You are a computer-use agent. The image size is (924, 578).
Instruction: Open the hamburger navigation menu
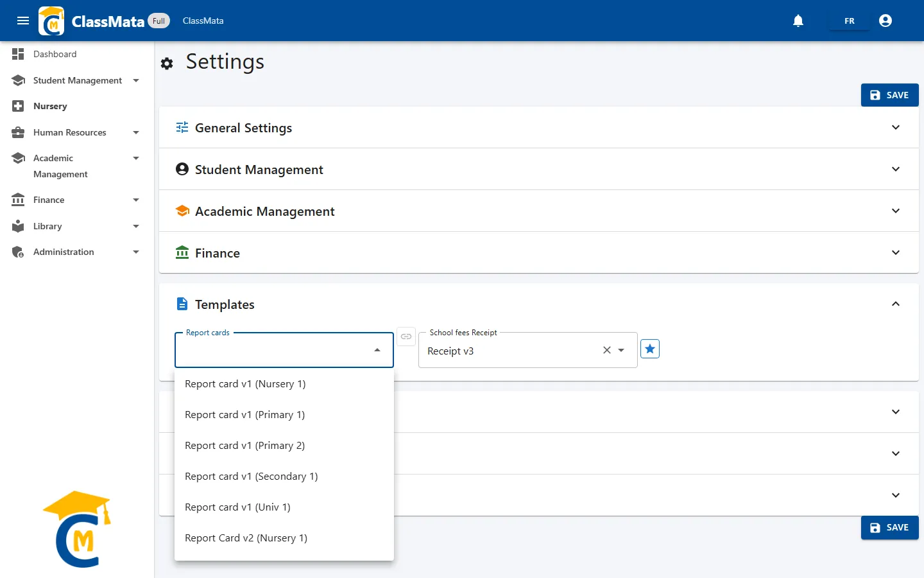pyautogui.click(x=23, y=21)
